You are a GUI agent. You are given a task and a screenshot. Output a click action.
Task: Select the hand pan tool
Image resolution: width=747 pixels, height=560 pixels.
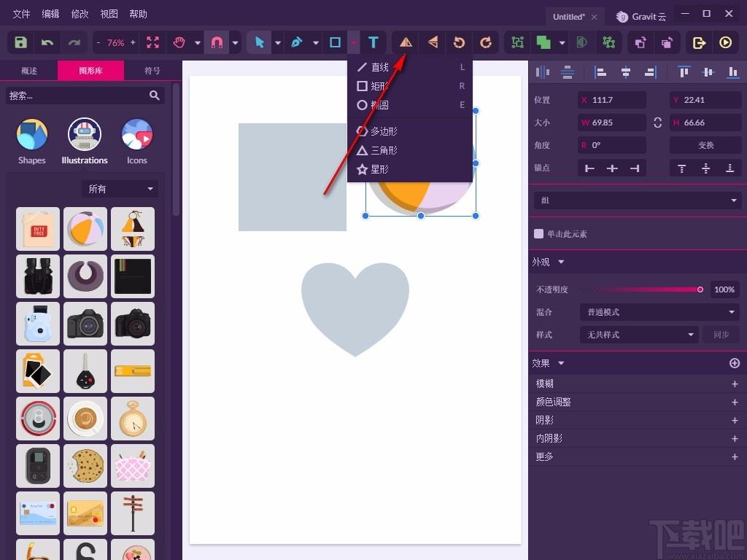coord(179,42)
